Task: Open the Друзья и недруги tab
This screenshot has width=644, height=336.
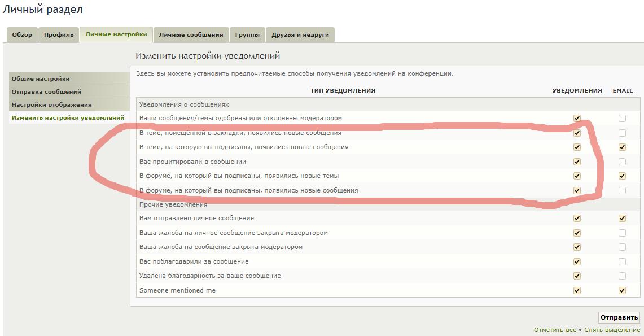Action: click(x=300, y=34)
